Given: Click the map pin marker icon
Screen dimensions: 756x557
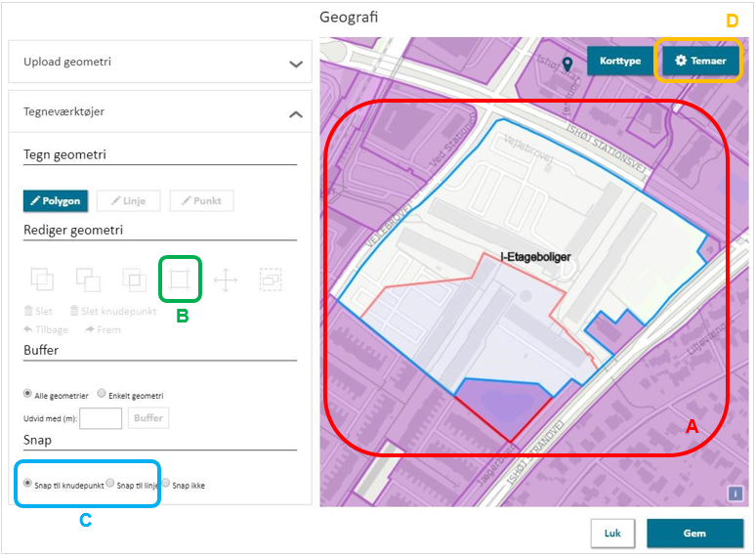Looking at the screenshot, I should 567,65.
